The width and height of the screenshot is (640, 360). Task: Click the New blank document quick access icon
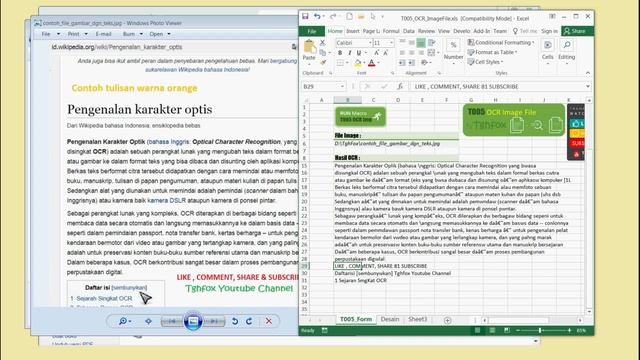(349, 16)
